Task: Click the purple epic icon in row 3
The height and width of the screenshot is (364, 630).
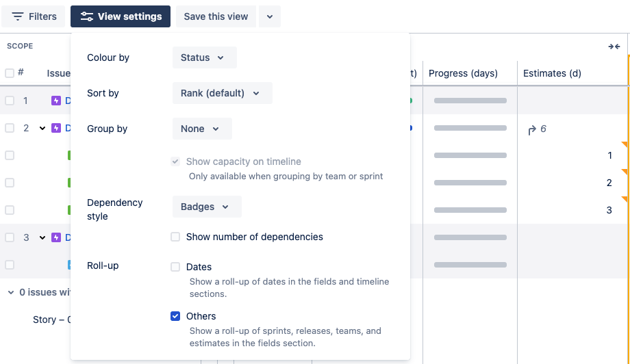Action: [56, 237]
